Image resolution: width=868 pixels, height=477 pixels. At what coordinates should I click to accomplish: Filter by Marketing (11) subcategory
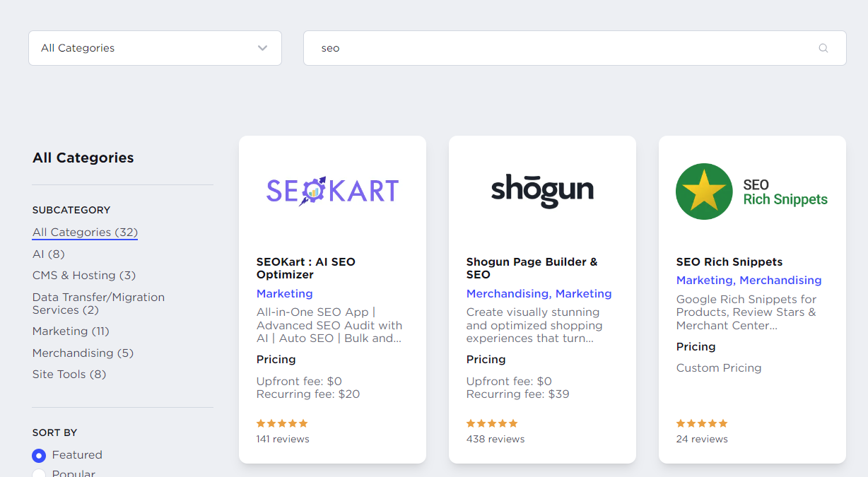click(x=71, y=331)
